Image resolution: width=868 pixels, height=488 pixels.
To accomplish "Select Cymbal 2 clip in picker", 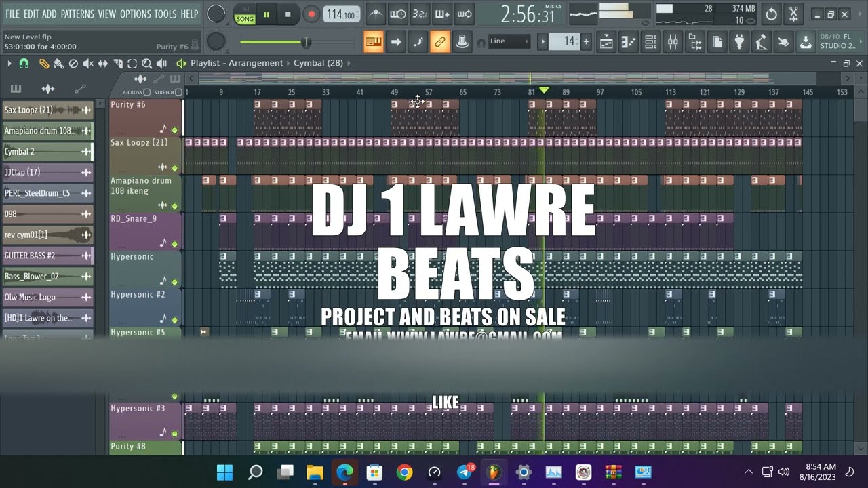I will [47, 152].
